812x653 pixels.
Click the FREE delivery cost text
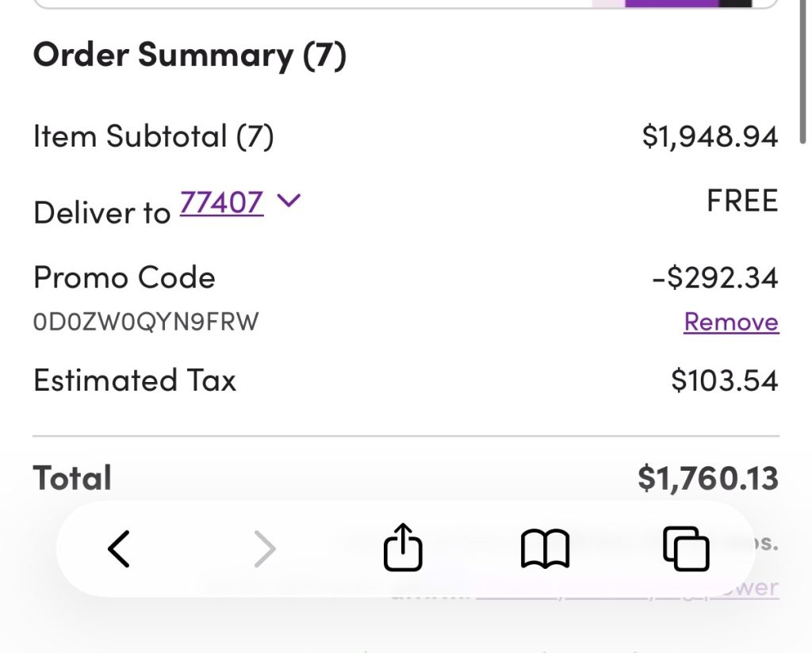(x=742, y=201)
